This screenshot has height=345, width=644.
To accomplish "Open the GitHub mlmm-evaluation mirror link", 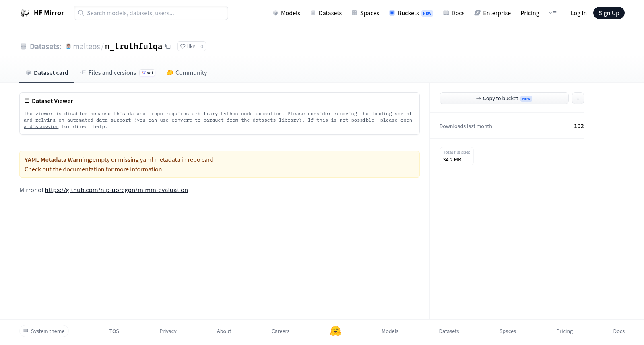I will 116,190.
